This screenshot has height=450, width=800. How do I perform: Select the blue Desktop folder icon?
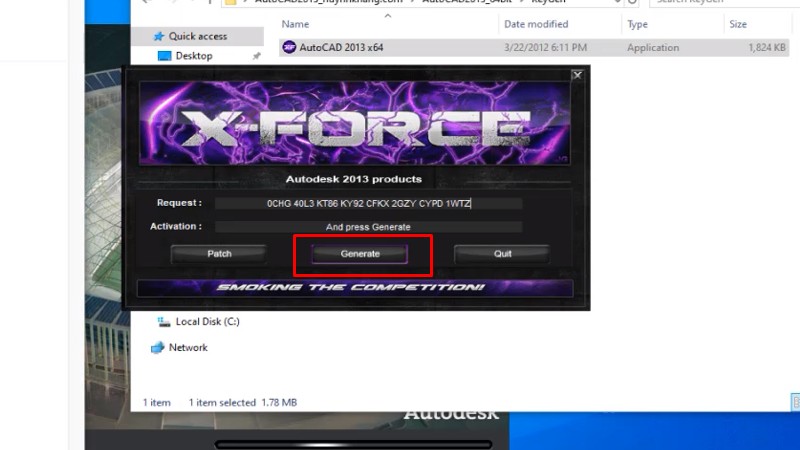click(x=165, y=56)
